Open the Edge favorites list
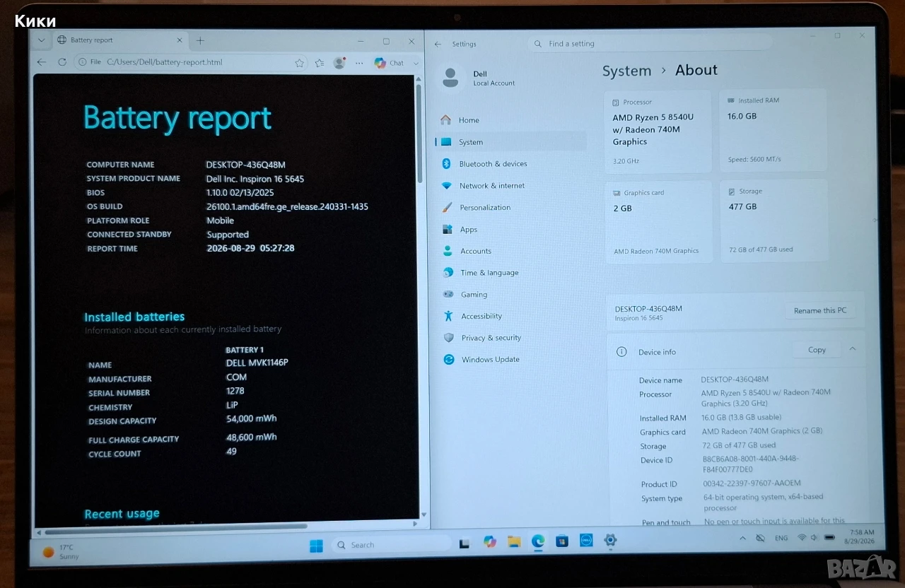 (320, 63)
